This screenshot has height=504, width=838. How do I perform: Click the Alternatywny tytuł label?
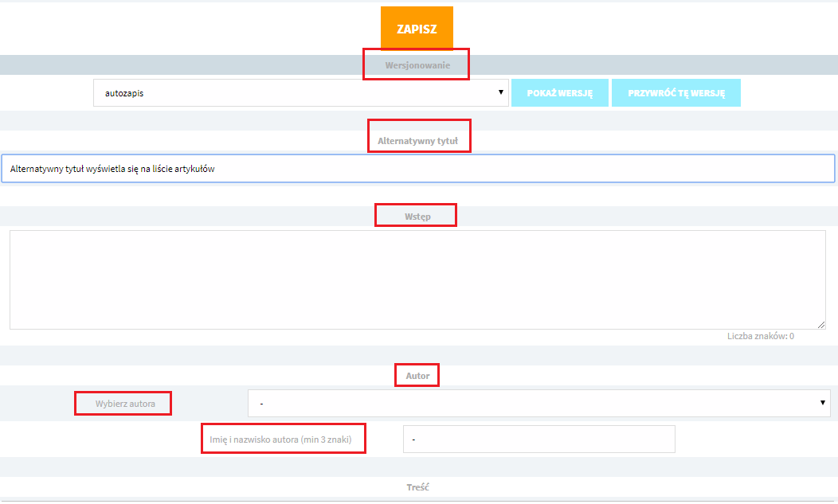(417, 141)
